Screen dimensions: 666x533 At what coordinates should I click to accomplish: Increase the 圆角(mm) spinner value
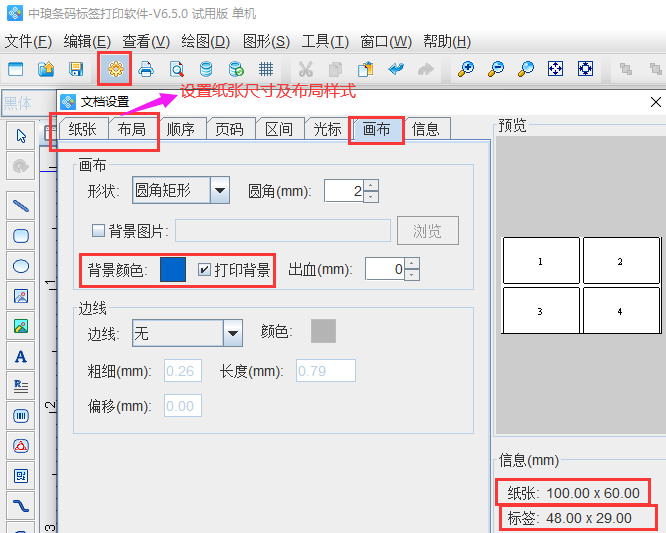(371, 185)
